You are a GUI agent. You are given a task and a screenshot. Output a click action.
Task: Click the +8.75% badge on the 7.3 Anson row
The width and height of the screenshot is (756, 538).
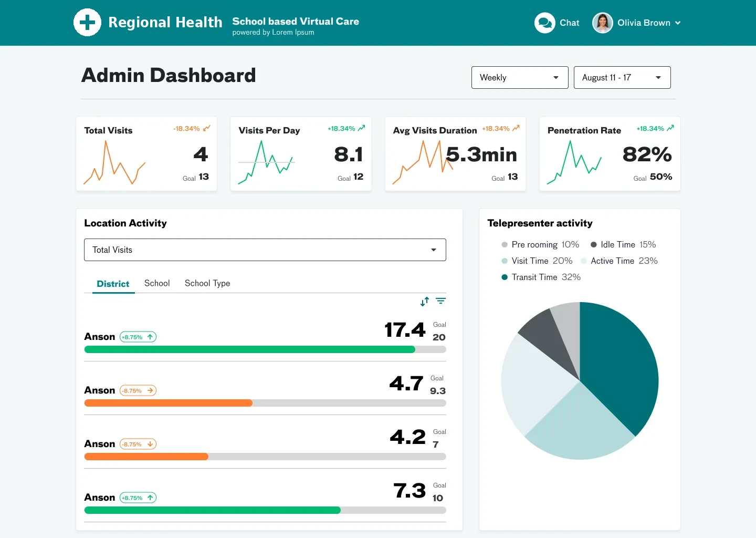138,498
